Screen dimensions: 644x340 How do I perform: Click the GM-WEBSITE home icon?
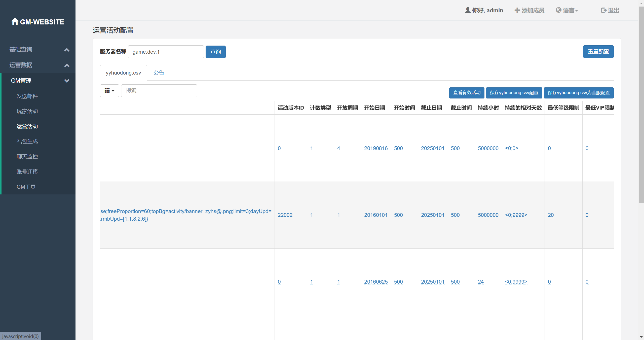pos(15,21)
